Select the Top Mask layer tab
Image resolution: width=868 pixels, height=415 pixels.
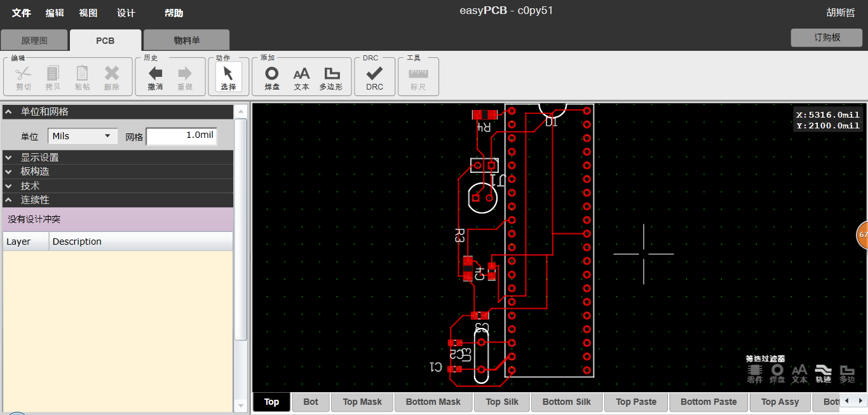click(362, 402)
